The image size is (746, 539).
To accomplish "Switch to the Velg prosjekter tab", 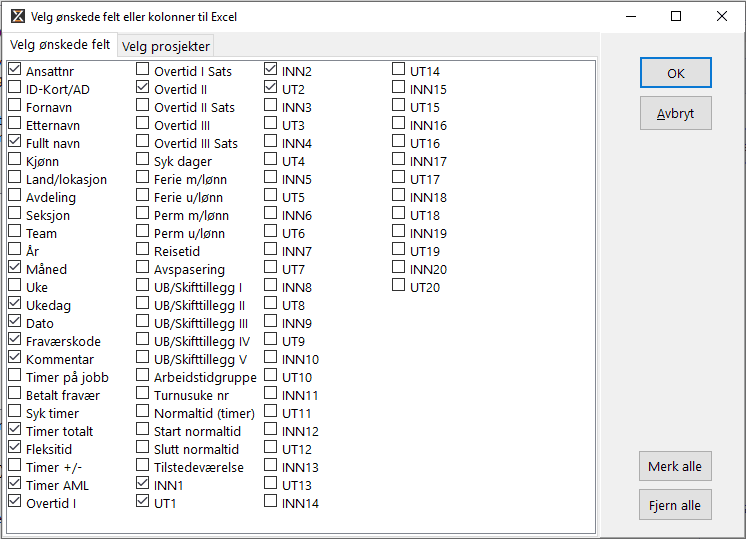I will 166,46.
